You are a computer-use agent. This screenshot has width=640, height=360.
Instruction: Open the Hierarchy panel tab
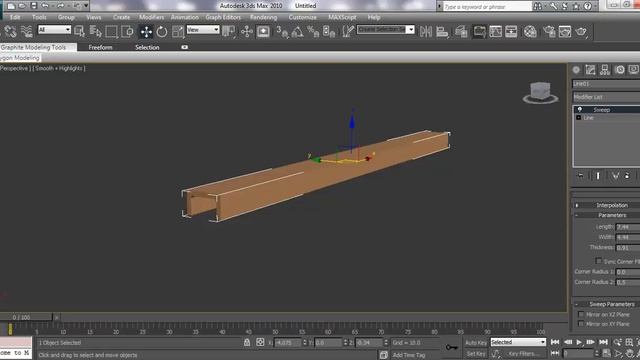(x=605, y=70)
